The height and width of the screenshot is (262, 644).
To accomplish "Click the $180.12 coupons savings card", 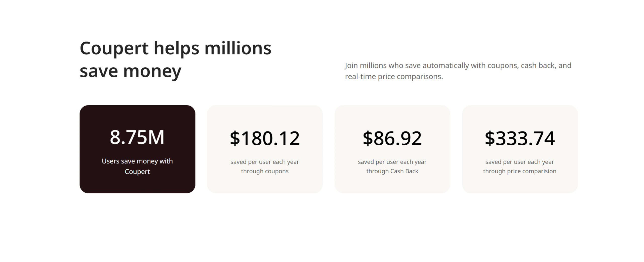I will point(265,149).
